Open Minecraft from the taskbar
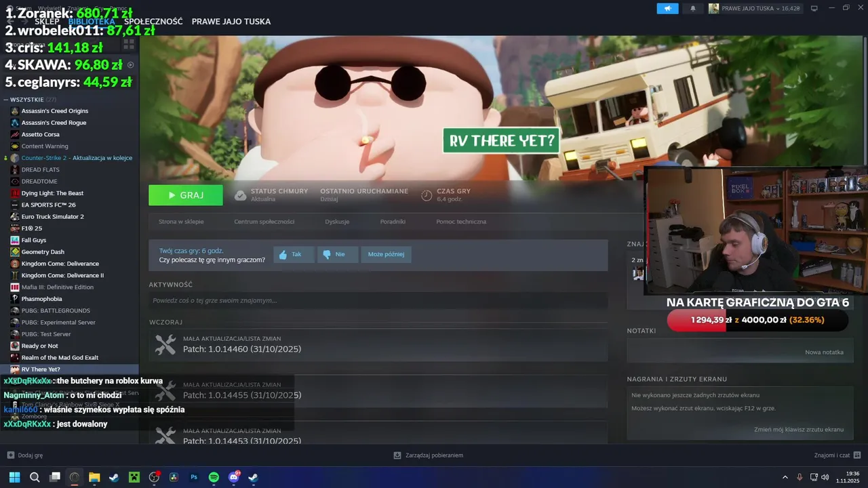Screen dimensions: 868x488 (x=134, y=477)
